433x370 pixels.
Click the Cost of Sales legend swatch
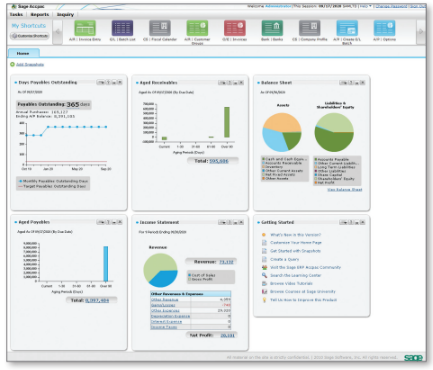[190, 275]
